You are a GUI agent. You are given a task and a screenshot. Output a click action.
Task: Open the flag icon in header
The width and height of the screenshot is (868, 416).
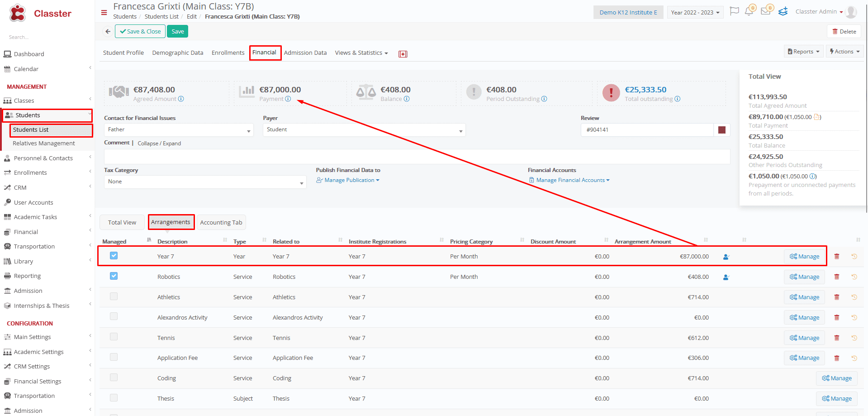[x=734, y=11]
